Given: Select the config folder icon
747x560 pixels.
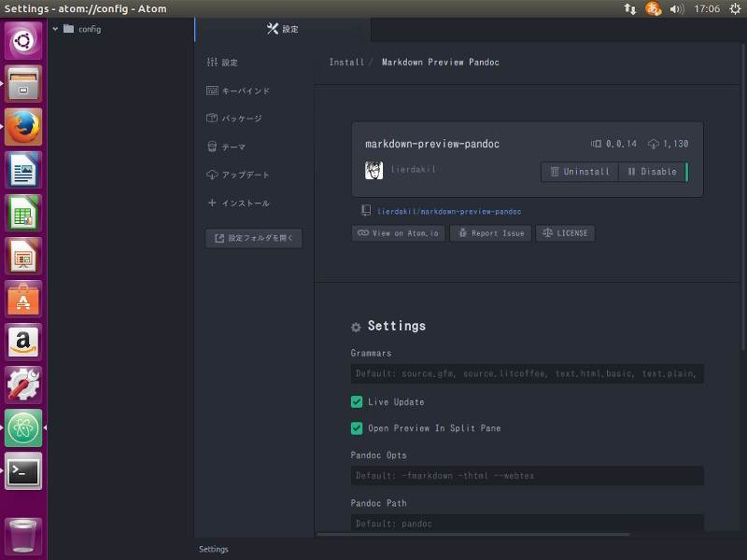Looking at the screenshot, I should pos(68,29).
